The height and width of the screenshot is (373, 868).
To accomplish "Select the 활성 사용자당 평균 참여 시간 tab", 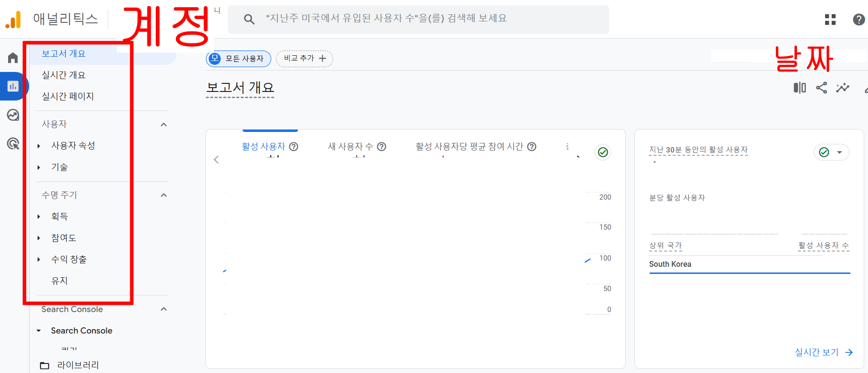I will (x=476, y=147).
